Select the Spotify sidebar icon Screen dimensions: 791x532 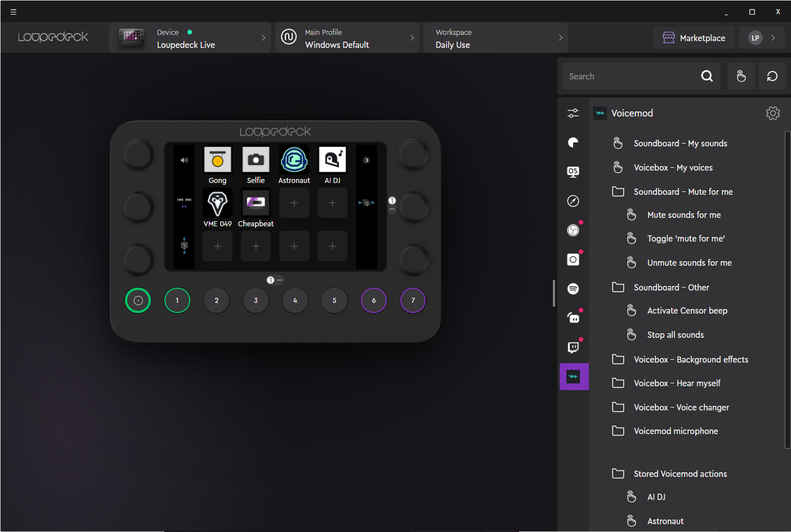click(x=573, y=289)
